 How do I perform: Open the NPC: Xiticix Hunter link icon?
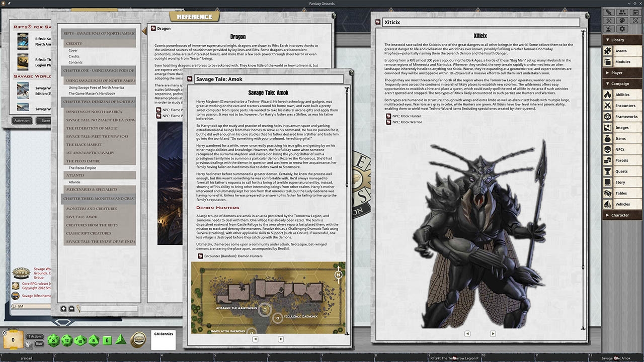(x=388, y=116)
